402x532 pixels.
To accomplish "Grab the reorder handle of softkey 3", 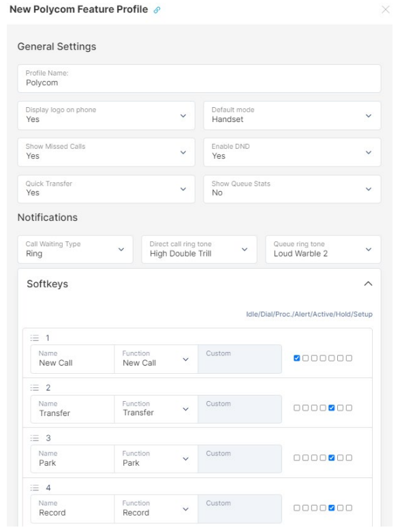I will click(35, 438).
